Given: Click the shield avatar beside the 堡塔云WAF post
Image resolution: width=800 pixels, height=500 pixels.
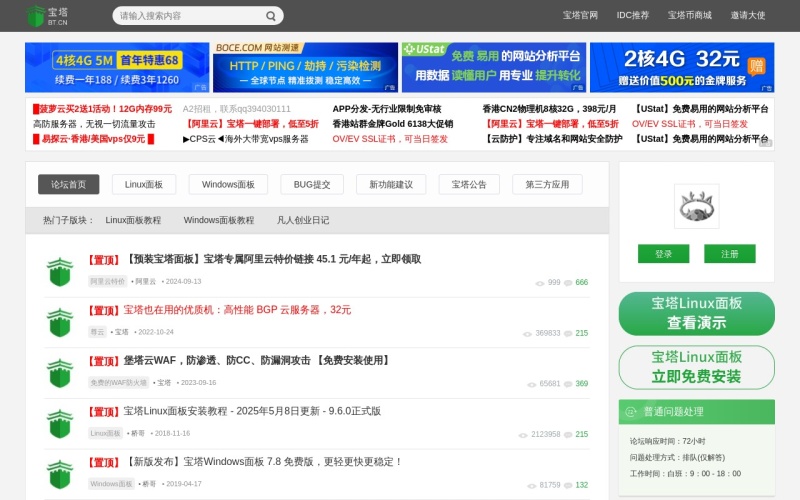Looking at the screenshot, I should coord(60,373).
